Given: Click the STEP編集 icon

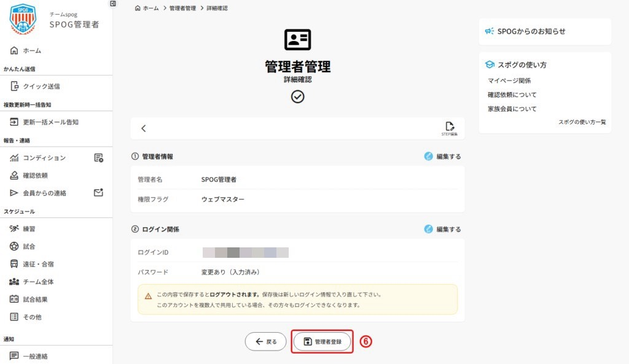Looking at the screenshot, I should coord(450,129).
